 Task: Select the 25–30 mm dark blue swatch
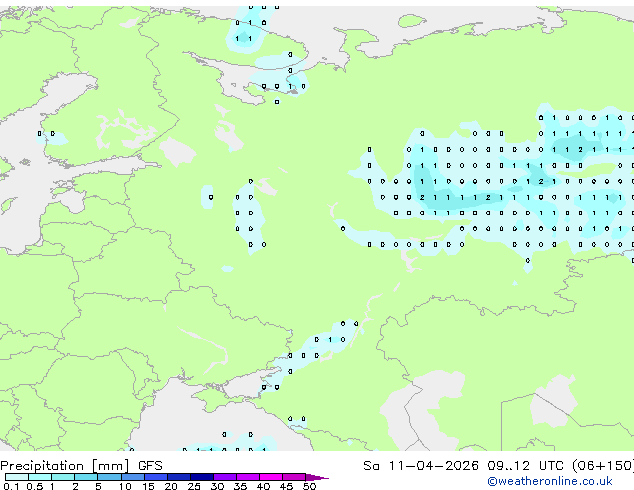pyautogui.click(x=201, y=477)
